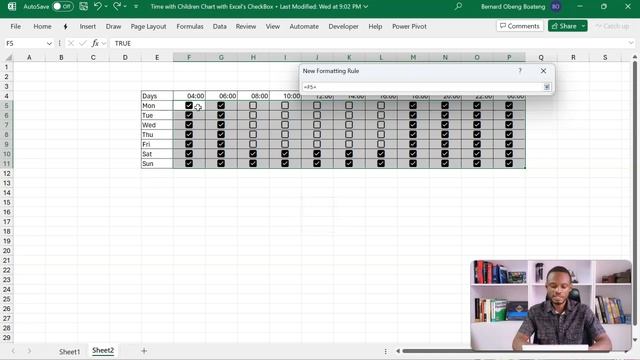The height and width of the screenshot is (360, 640).
Task: Click the Excel app logo icon
Action: [12, 7]
